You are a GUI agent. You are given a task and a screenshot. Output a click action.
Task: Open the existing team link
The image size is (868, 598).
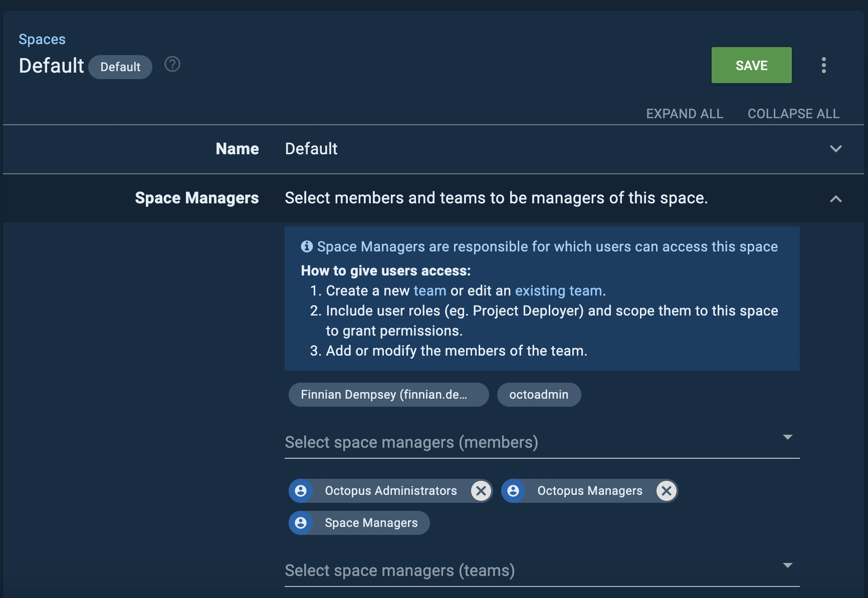(x=558, y=290)
